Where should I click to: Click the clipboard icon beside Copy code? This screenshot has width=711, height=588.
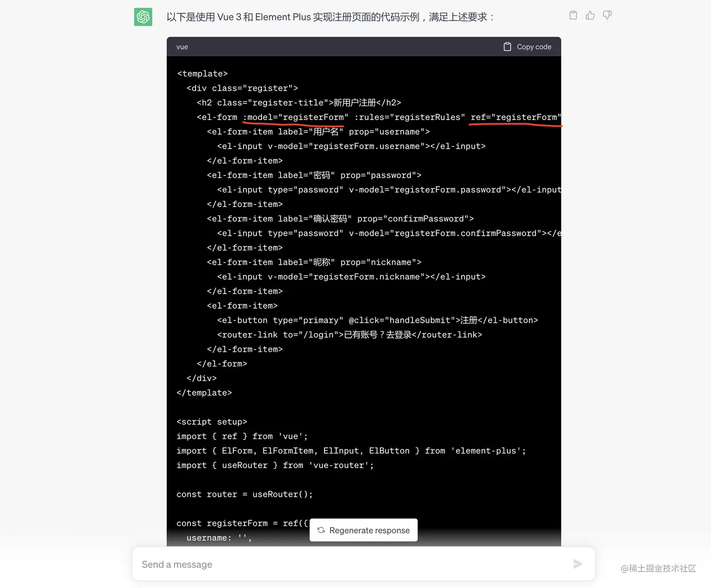click(x=507, y=47)
